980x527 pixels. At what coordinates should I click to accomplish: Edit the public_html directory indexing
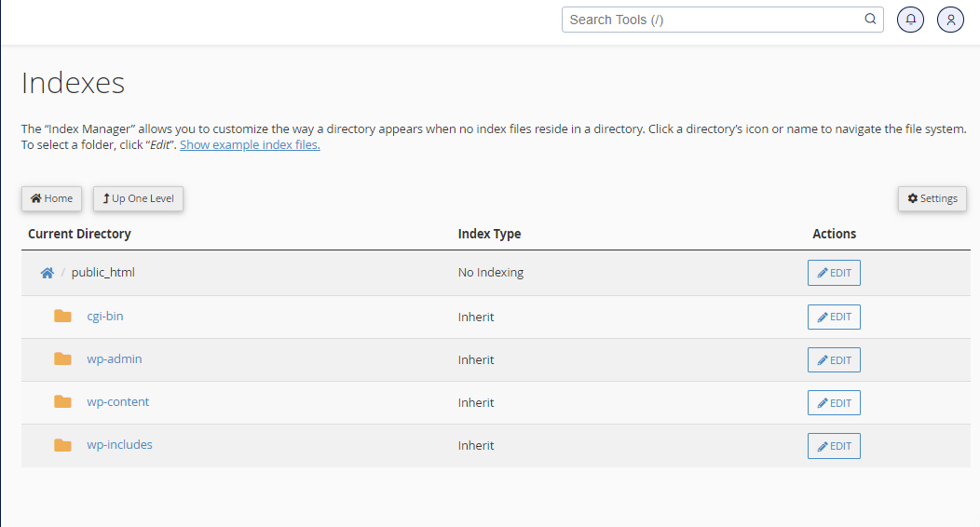[834, 273]
